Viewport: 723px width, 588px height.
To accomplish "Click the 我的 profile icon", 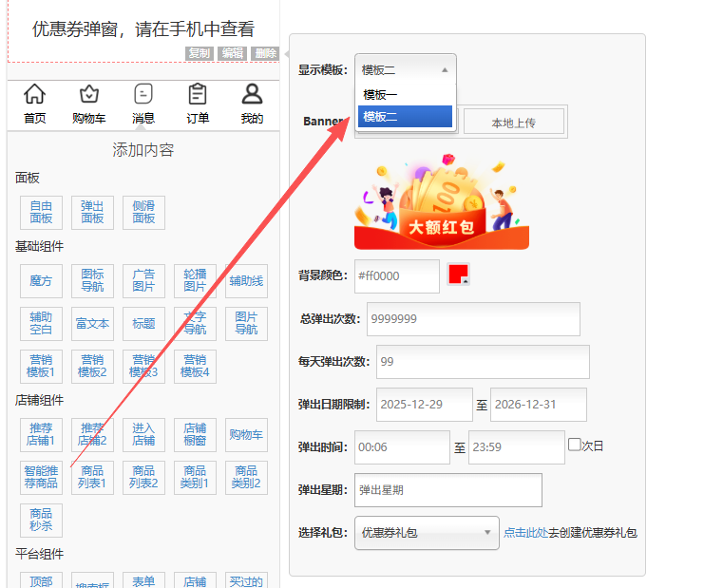I will pyautogui.click(x=252, y=95).
